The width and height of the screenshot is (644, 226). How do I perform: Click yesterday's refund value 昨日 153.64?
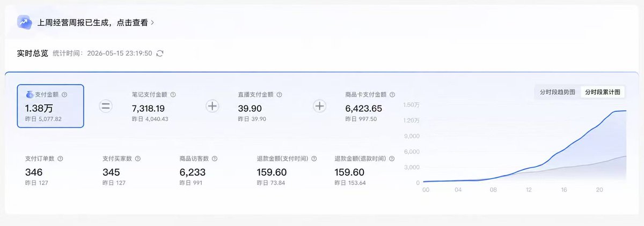click(350, 183)
